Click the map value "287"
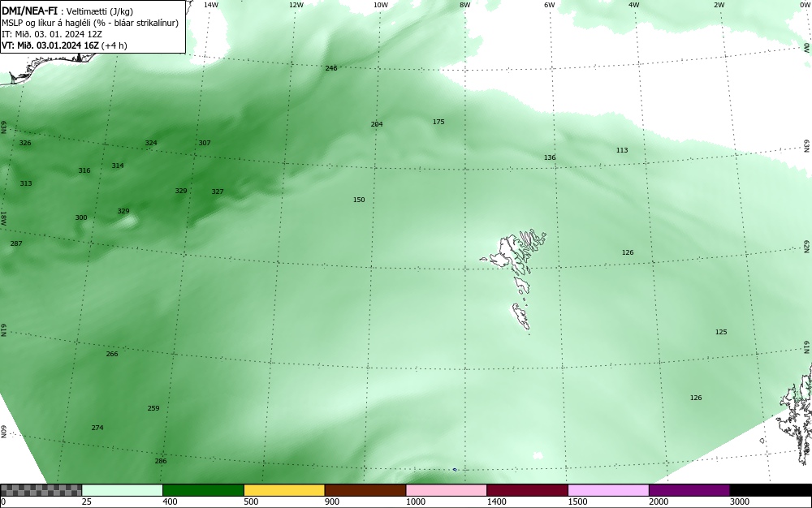 (x=16, y=243)
